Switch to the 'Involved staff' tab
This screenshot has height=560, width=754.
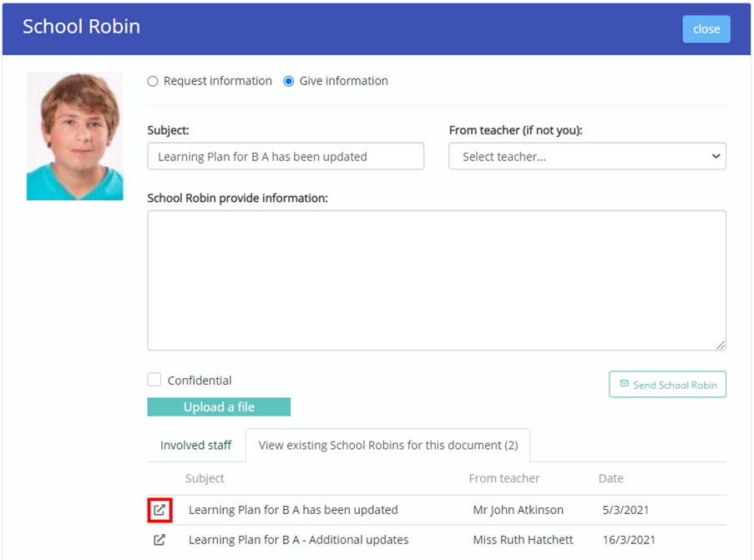click(x=195, y=445)
